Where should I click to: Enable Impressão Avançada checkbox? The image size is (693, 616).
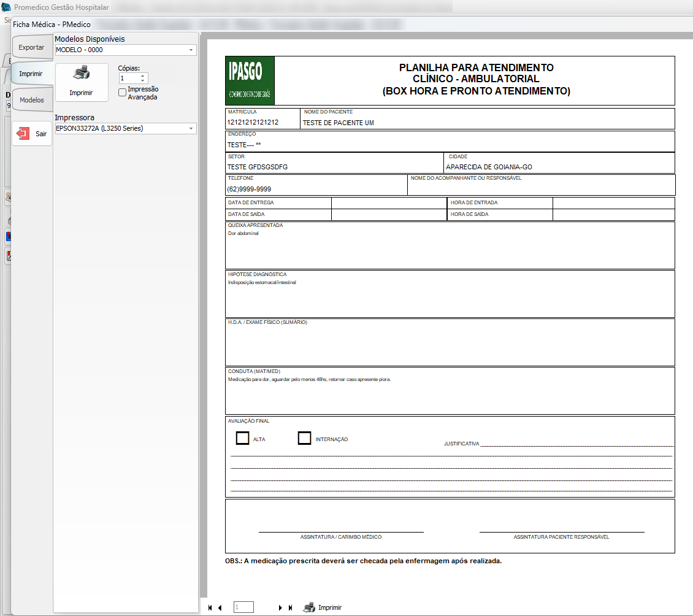pos(123,93)
